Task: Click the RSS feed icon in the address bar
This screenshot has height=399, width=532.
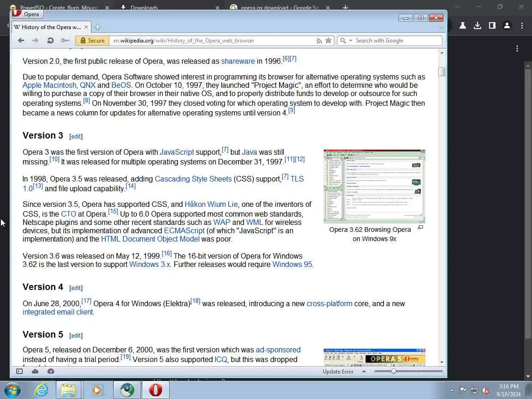Action: coord(319,41)
